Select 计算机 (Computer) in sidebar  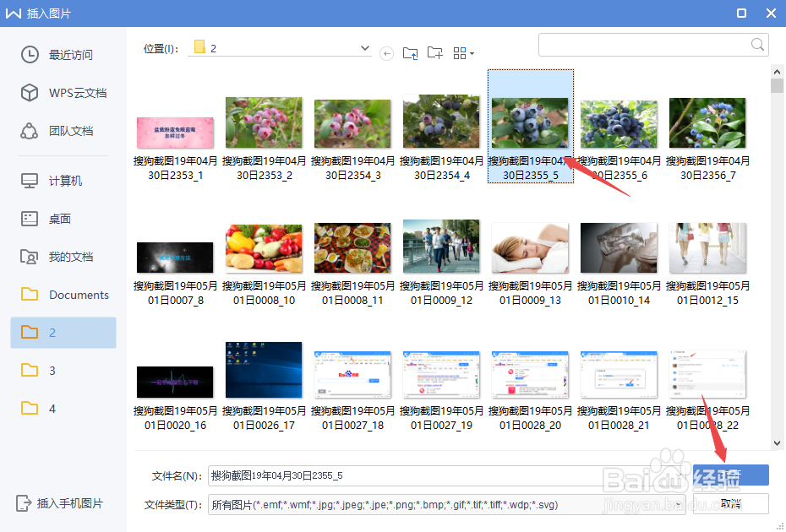pyautogui.click(x=57, y=180)
